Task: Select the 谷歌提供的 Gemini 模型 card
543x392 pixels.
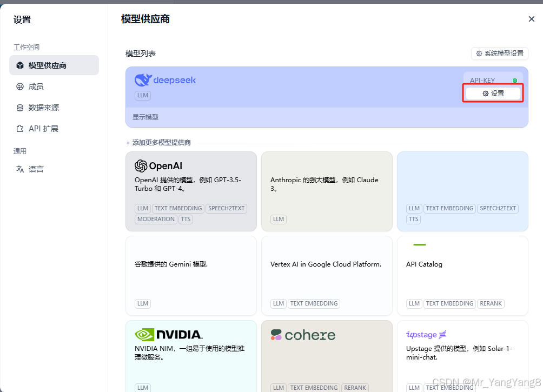Action: (x=191, y=276)
